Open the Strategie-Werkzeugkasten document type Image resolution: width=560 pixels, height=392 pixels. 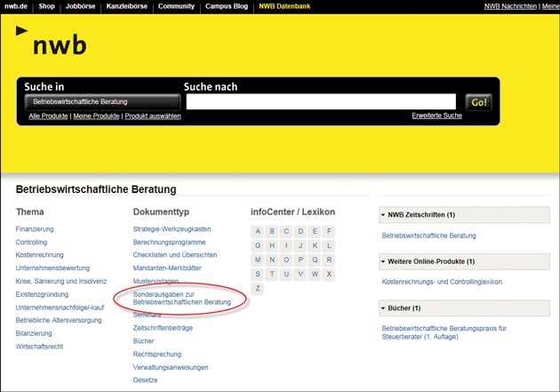point(172,229)
